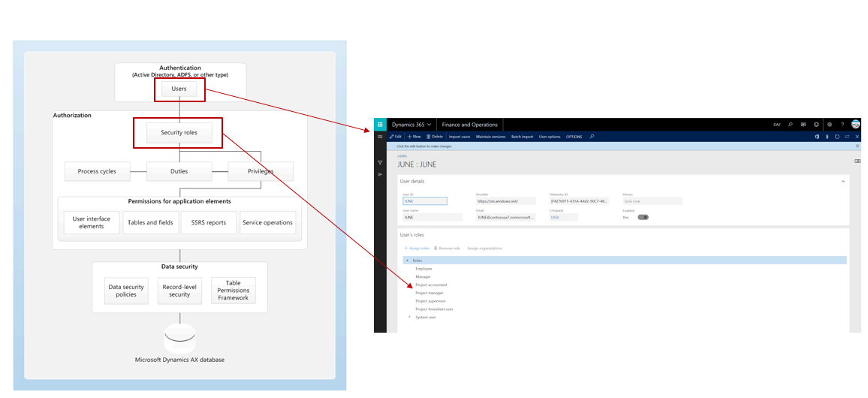Image resolution: width=868 pixels, height=398 pixels.
Task: Click the Open in Office icon
Action: click(817, 137)
